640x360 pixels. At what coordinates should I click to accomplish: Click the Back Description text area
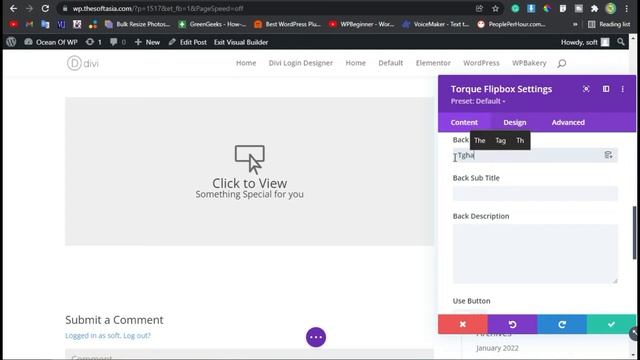(x=535, y=254)
